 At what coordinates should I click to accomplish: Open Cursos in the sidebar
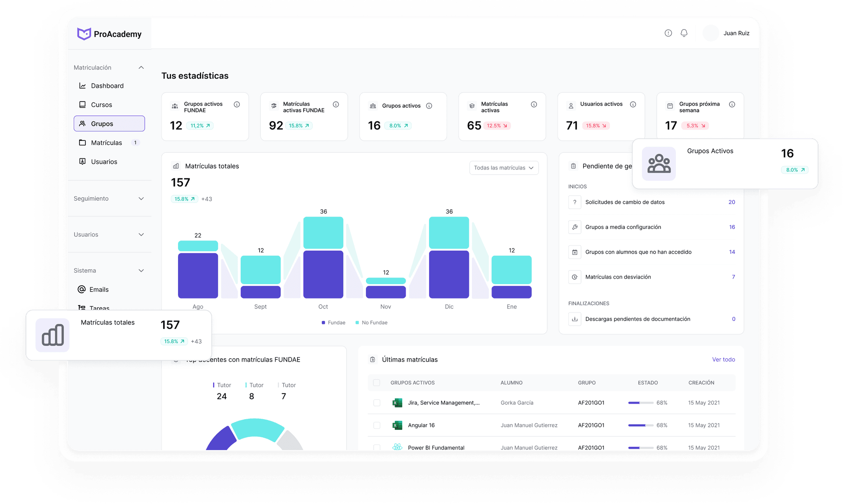click(101, 105)
